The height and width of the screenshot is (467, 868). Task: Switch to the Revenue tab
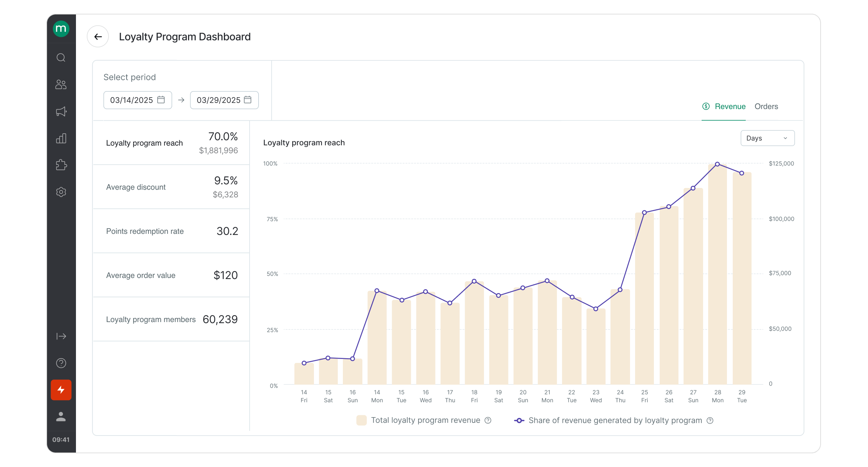pyautogui.click(x=724, y=106)
